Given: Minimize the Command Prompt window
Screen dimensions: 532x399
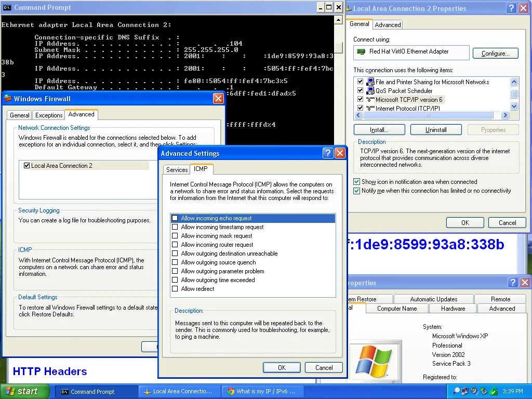Looking at the screenshot, I should 321,7.
